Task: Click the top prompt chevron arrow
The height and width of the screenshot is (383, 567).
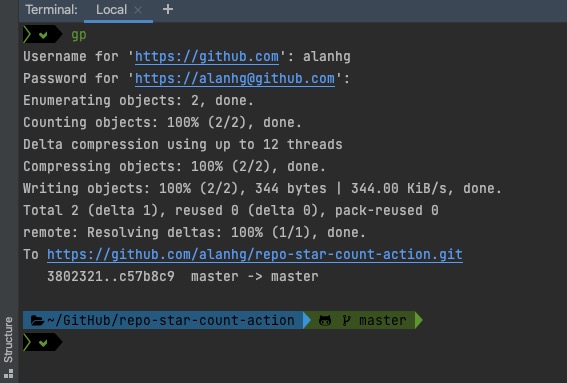Action: point(27,35)
